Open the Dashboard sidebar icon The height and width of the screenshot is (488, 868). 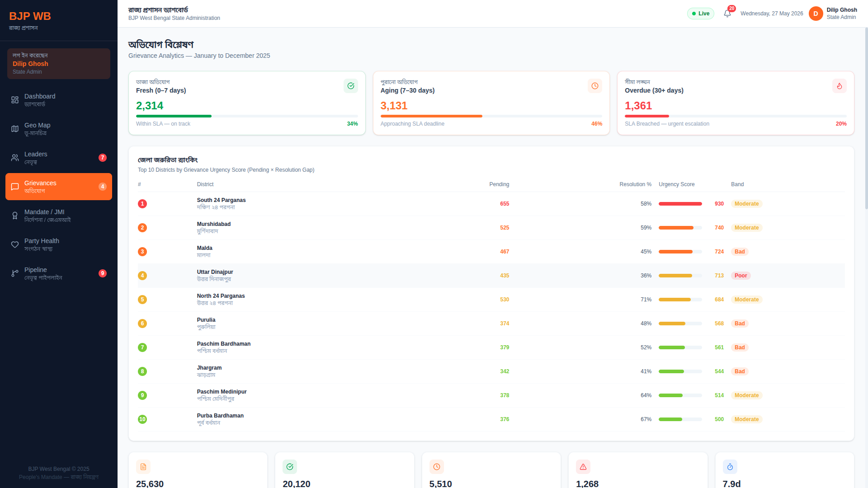15,100
